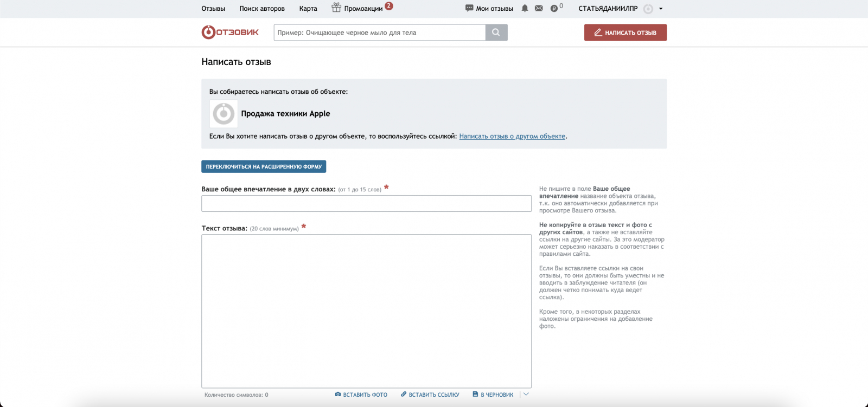Click the user avatar icon in the header
This screenshot has height=407, width=868.
click(x=648, y=9)
